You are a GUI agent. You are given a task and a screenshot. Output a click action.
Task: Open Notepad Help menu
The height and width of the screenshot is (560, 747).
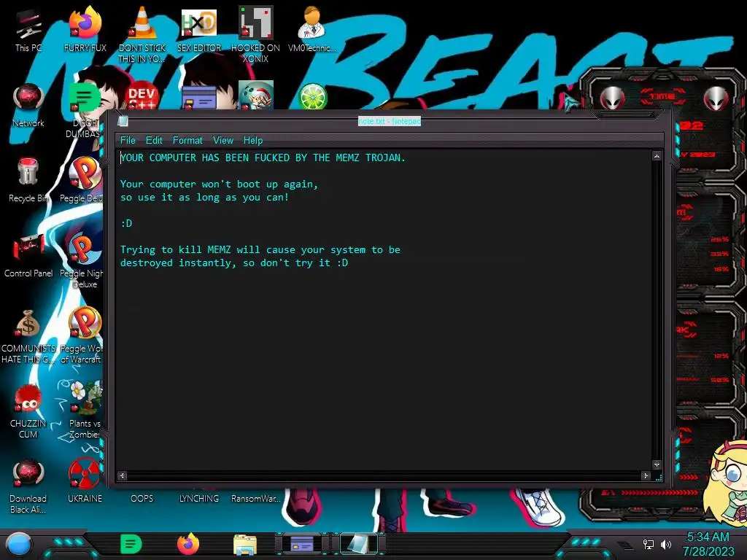(253, 141)
